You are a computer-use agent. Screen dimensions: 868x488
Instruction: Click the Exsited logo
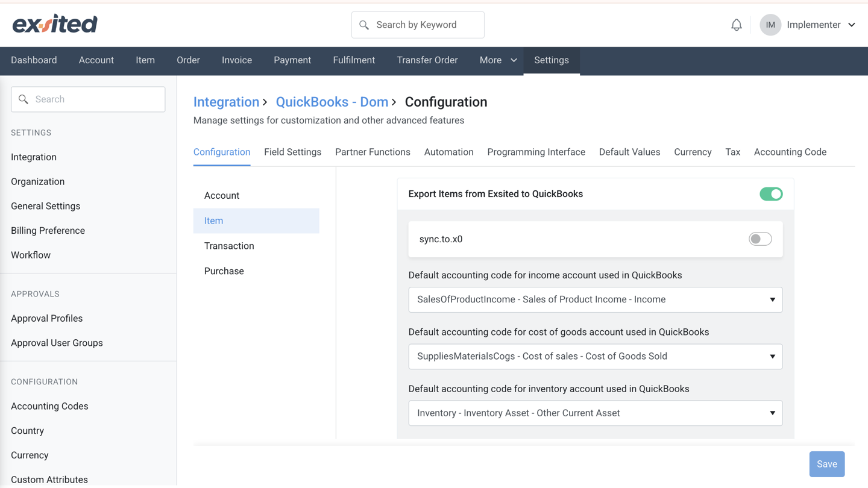click(x=55, y=24)
